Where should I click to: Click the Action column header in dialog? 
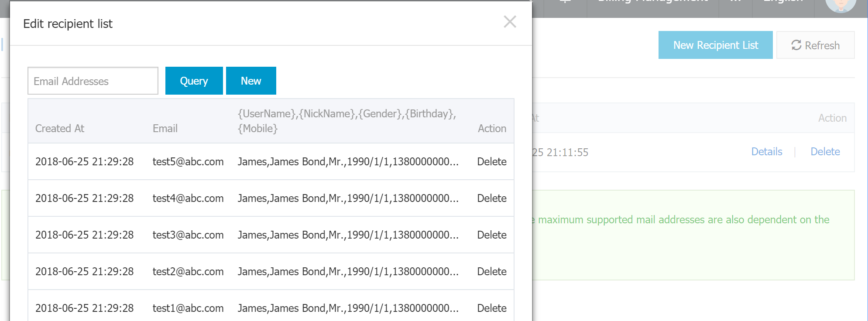(492, 129)
